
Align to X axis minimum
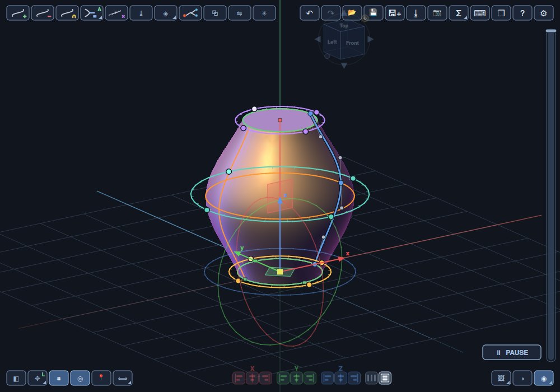pos(239,378)
